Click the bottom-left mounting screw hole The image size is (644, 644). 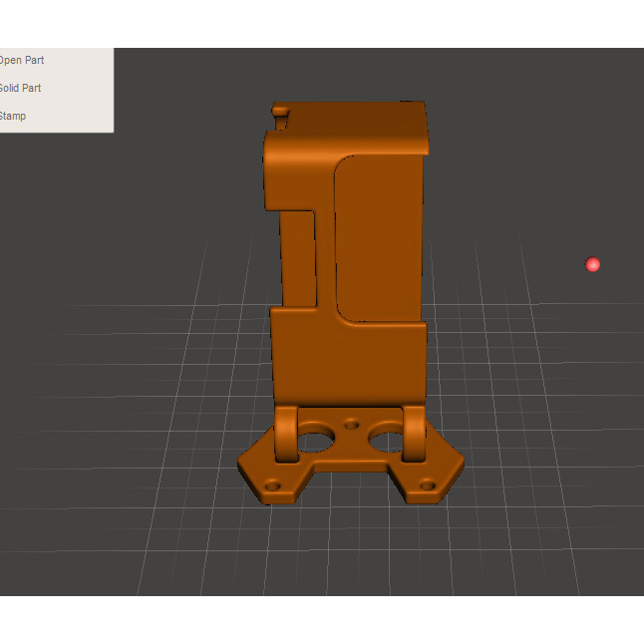[x=272, y=485]
